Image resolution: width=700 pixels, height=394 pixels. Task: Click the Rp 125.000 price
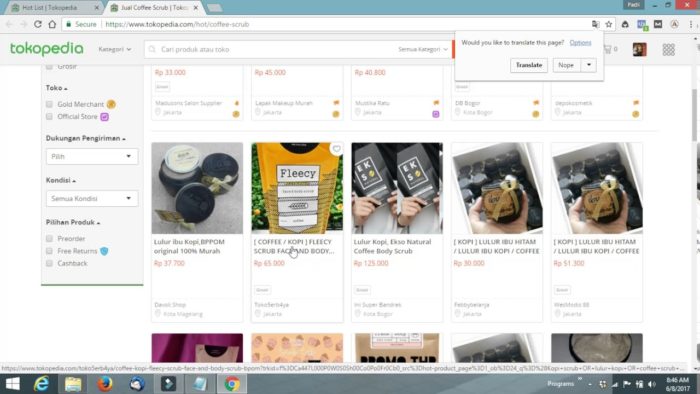pyautogui.click(x=371, y=263)
